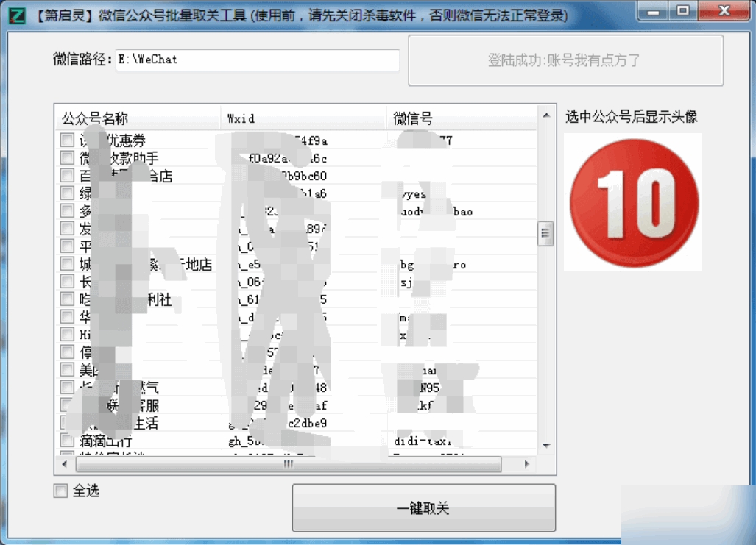Tick the checkbox for the 优惠券 row
The image size is (756, 545).
[x=67, y=140]
